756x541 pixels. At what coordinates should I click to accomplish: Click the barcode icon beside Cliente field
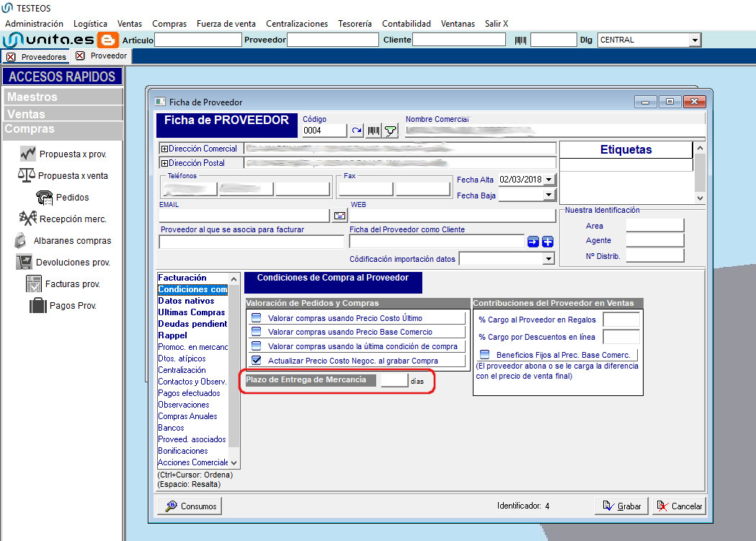(x=520, y=40)
